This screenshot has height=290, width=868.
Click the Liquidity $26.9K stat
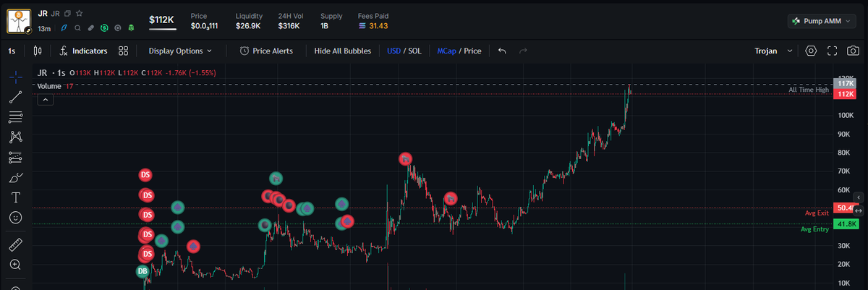248,20
